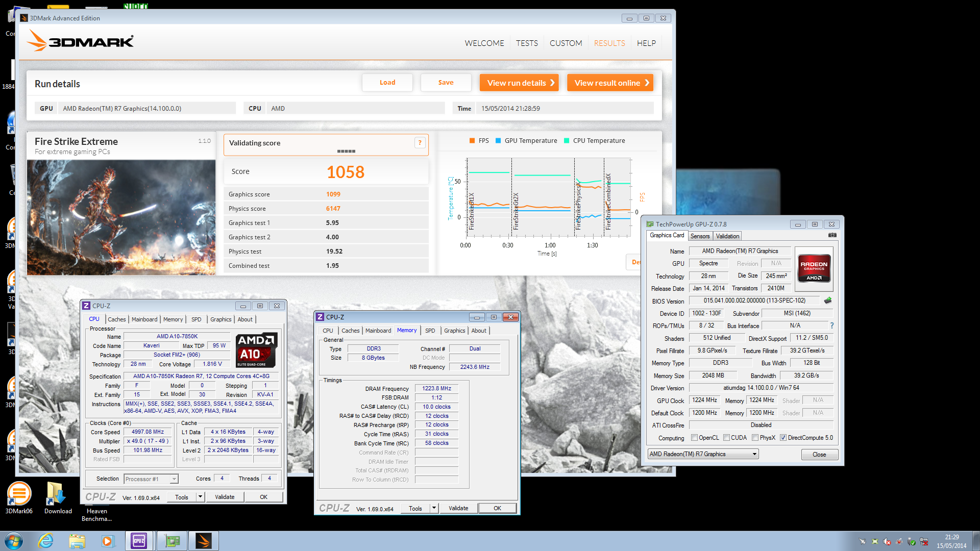
Task: Open the RESULTS tab in 3DMark
Action: [x=609, y=43]
